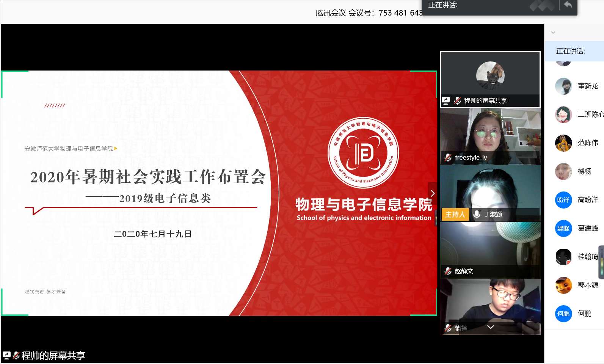Click 董新龙 avatar in participant list
Image resolution: width=604 pixels, height=364 pixels.
pyautogui.click(x=563, y=86)
